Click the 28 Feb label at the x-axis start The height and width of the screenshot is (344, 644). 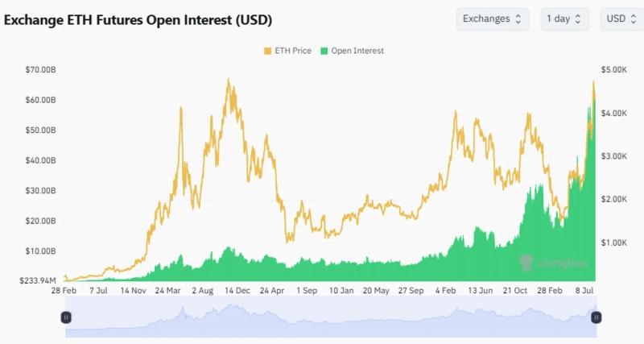[x=65, y=291]
